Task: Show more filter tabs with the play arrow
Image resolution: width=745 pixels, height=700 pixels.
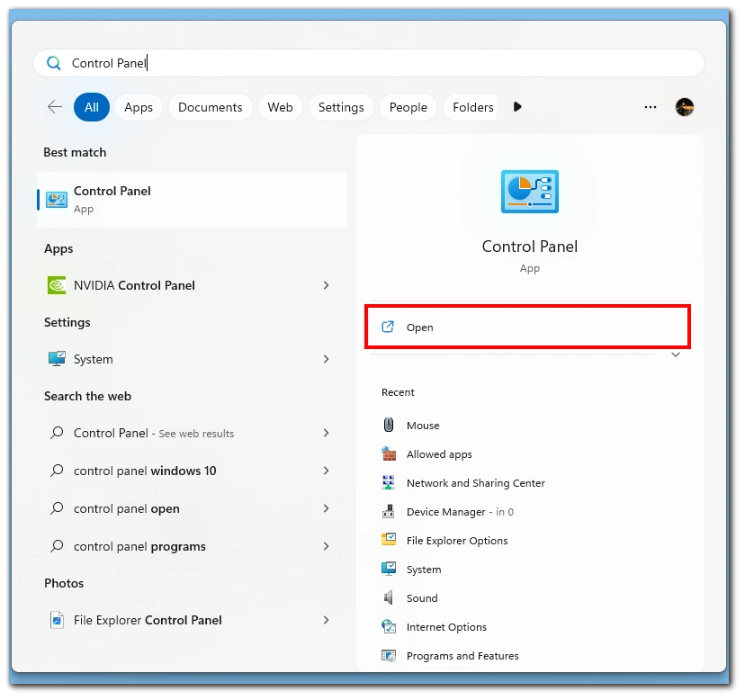Action: [517, 107]
